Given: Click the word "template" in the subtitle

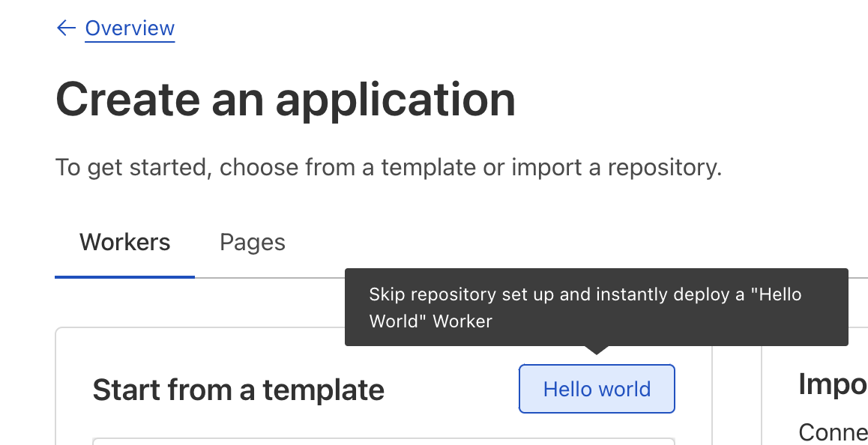Looking at the screenshot, I should pos(427,167).
